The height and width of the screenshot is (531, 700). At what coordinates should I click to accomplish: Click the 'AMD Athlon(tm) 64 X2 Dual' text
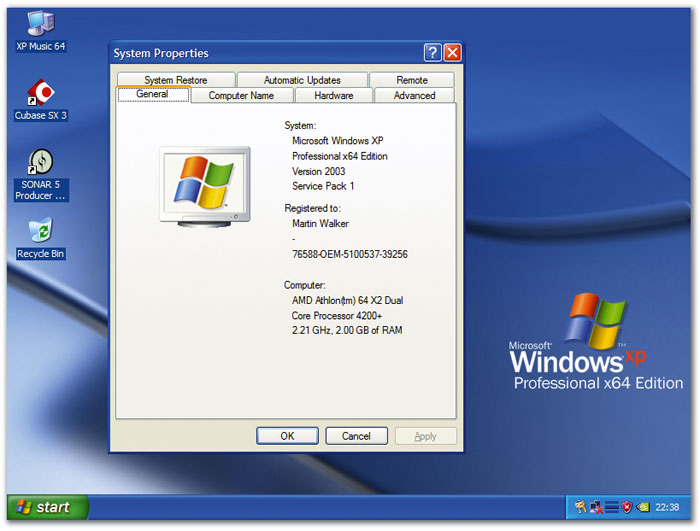[x=347, y=301]
